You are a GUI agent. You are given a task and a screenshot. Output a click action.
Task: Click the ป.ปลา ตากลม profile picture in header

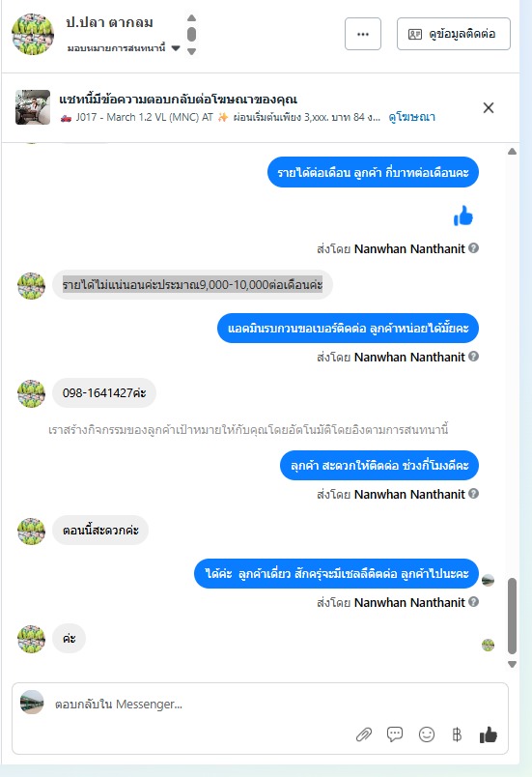(33, 34)
